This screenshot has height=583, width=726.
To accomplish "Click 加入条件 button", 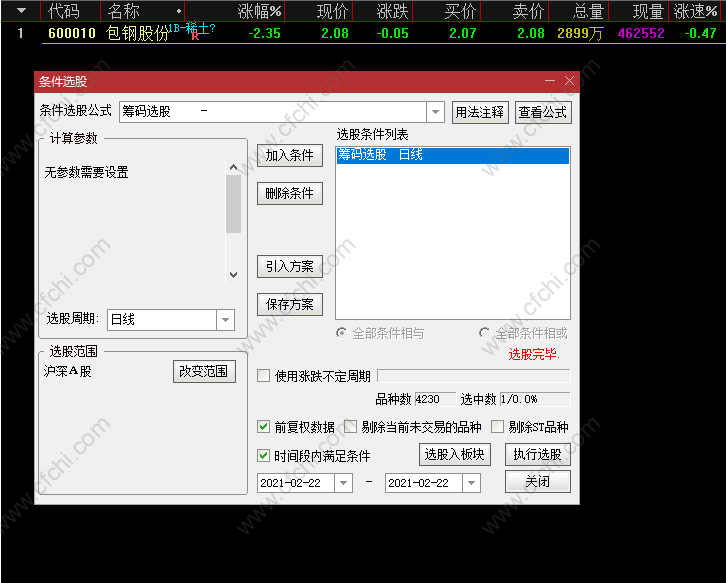I will click(x=289, y=155).
